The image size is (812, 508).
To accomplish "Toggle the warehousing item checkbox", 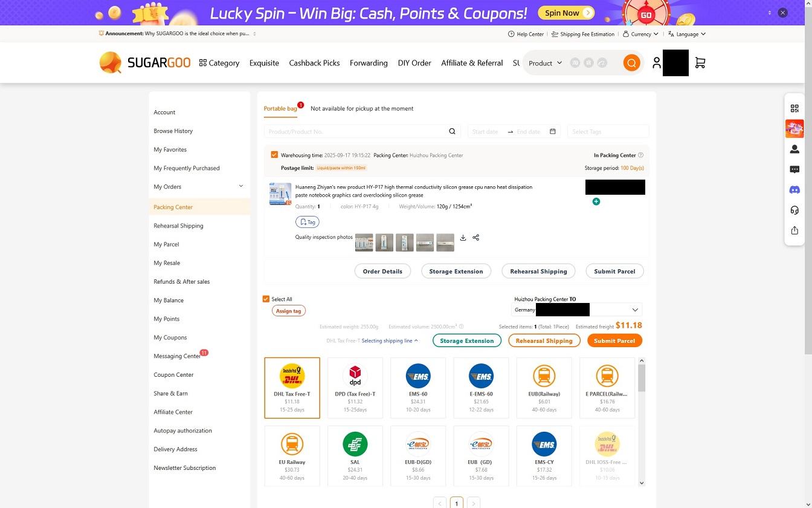I will (x=274, y=155).
